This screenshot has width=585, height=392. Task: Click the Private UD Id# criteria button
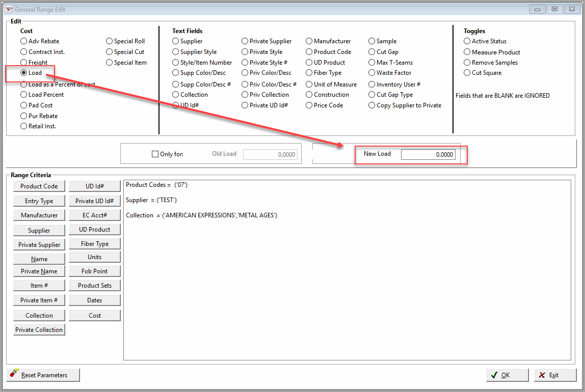pyautogui.click(x=95, y=201)
